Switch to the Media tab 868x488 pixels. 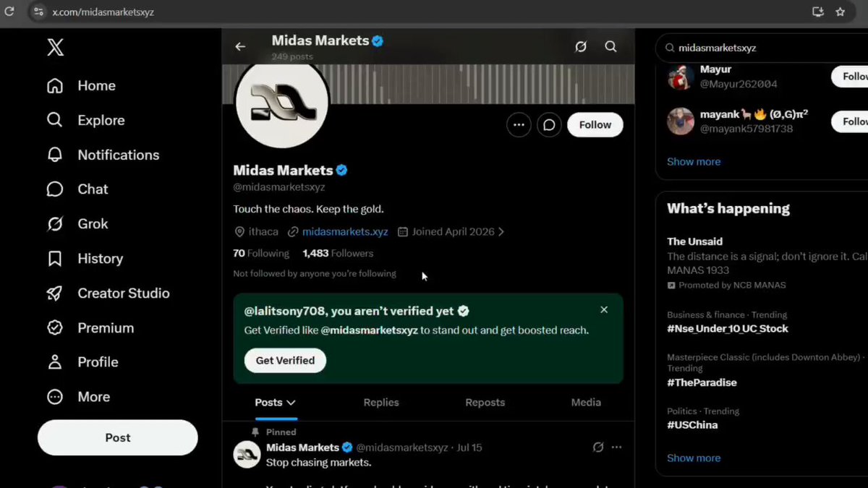[586, 403]
